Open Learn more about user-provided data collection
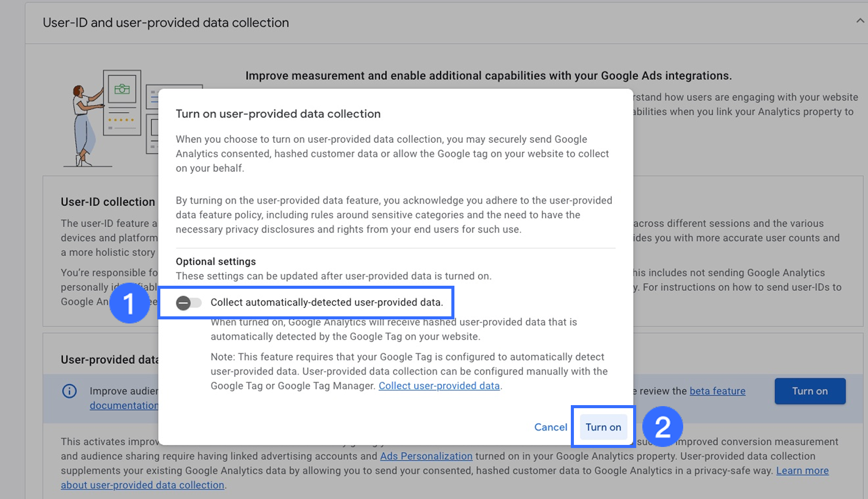Image resolution: width=868 pixels, height=499 pixels. (802, 470)
